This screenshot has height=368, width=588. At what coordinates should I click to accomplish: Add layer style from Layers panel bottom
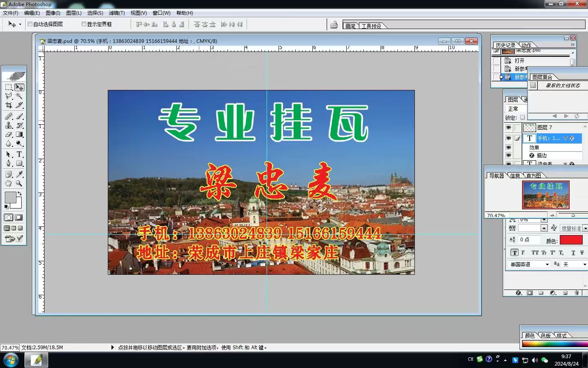pyautogui.click(x=519, y=293)
